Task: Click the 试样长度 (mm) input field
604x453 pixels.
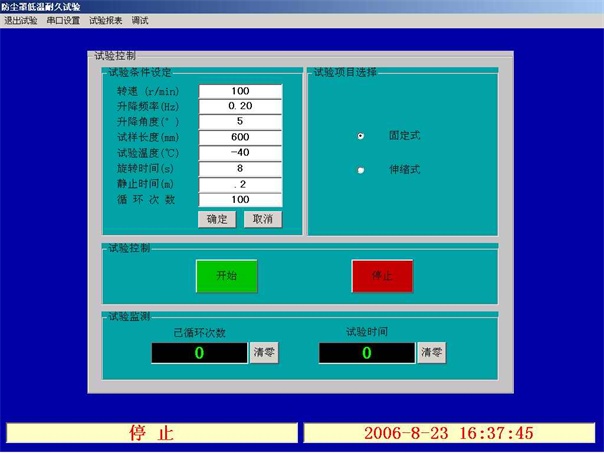Action: 240,138
